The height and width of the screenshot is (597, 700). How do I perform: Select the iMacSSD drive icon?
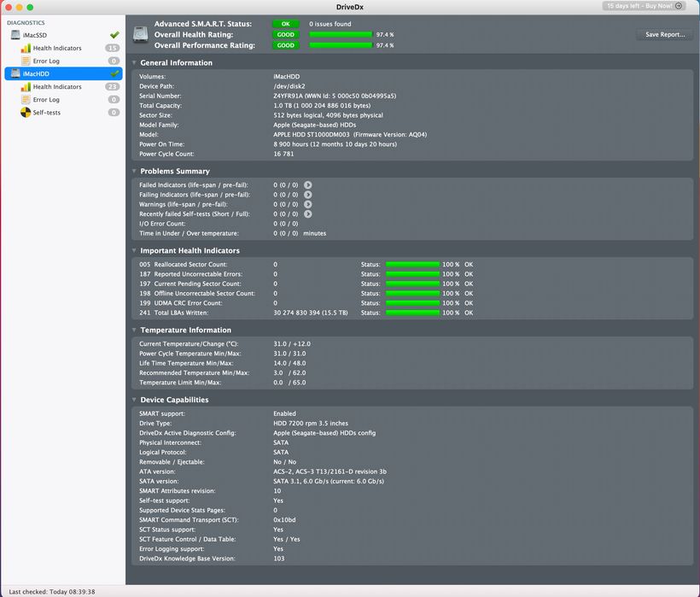15,35
